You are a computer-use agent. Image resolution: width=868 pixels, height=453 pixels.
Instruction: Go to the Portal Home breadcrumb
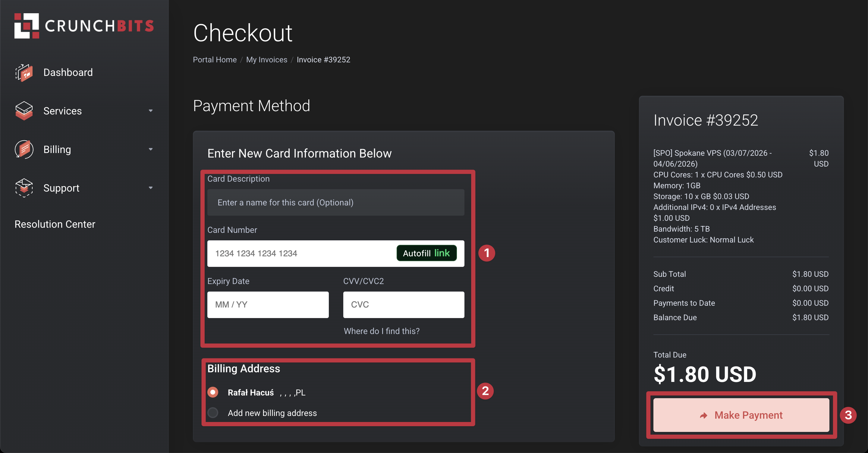(215, 60)
